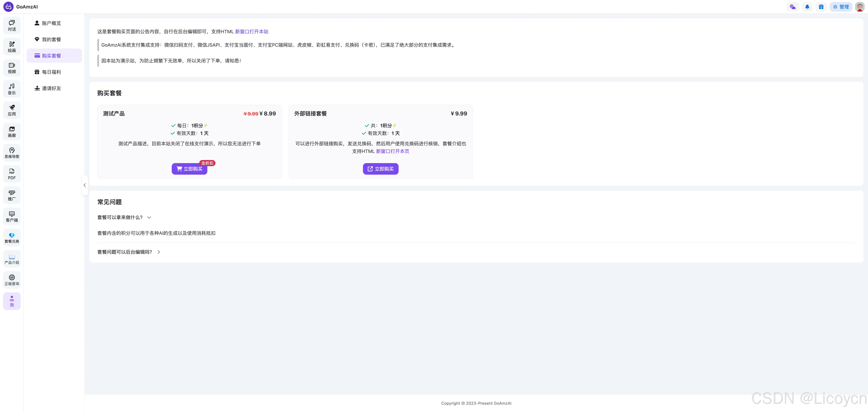Select 邀请好友 menu item
The height and width of the screenshot is (412, 868).
[x=51, y=88]
